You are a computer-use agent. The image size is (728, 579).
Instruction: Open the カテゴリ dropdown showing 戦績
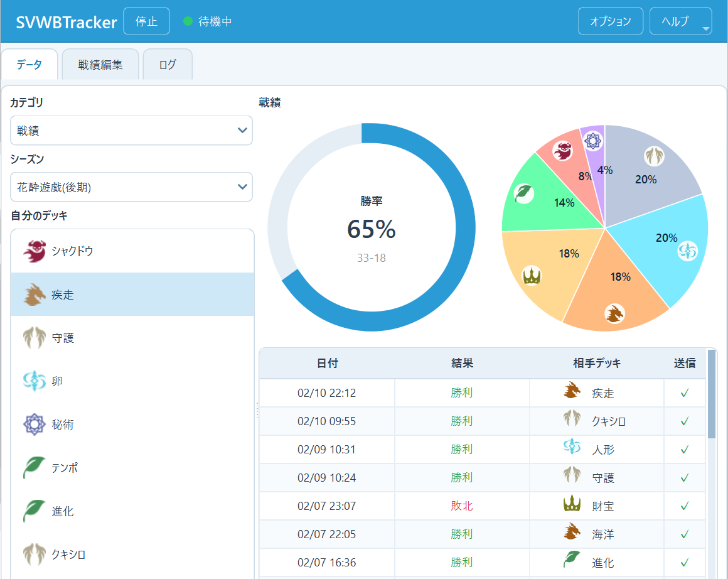click(131, 131)
